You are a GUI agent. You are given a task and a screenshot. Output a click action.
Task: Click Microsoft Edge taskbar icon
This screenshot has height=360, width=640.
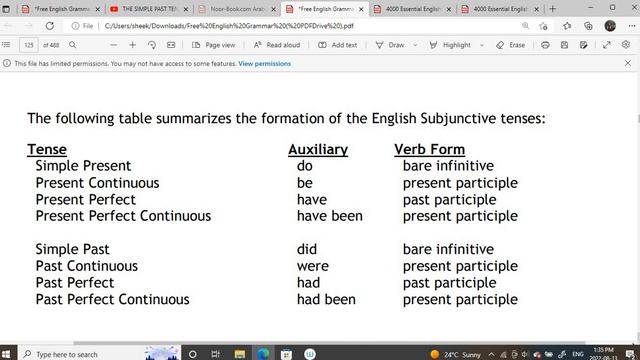(x=263, y=354)
